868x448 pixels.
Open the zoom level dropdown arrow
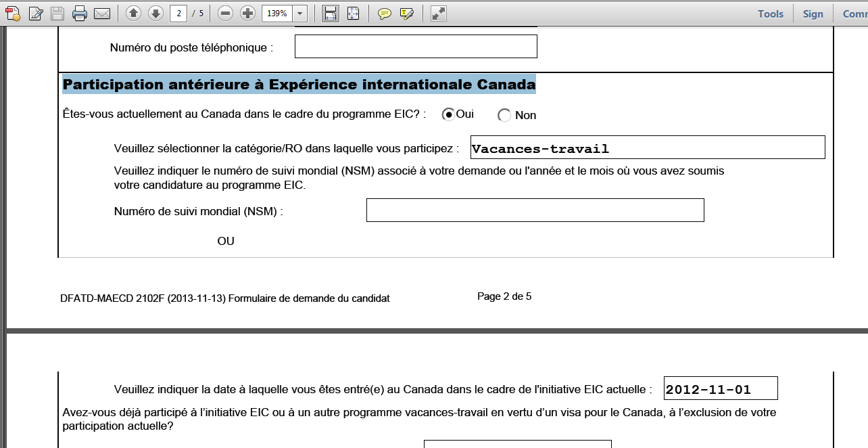coord(300,14)
